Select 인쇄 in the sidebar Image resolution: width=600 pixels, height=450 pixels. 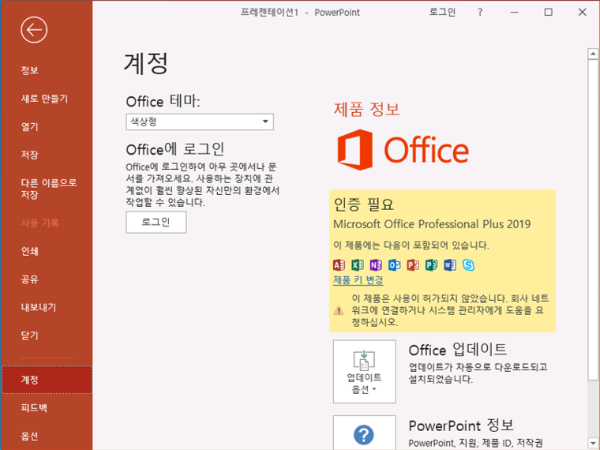click(x=29, y=251)
